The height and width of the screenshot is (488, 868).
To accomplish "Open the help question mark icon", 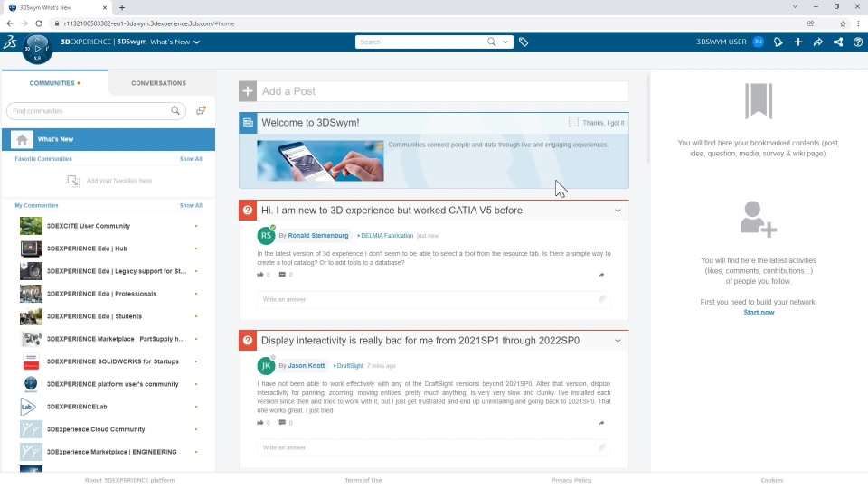I will point(858,42).
